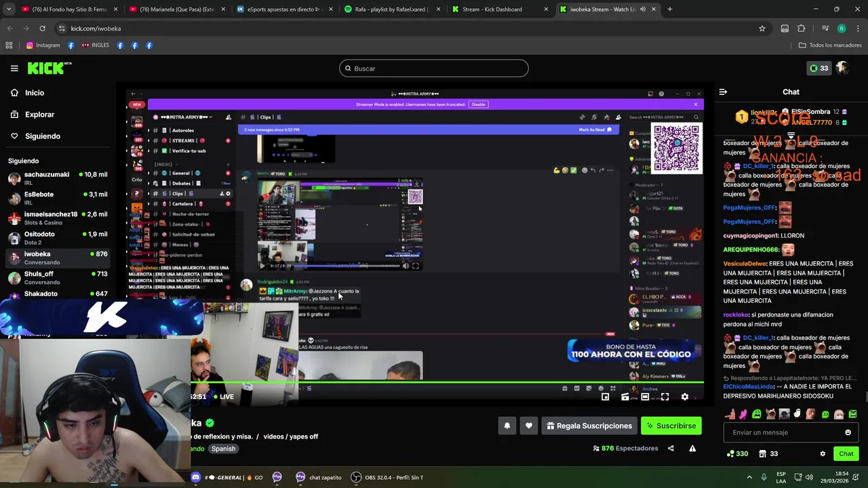Report the stream with the warning icon

[692, 448]
